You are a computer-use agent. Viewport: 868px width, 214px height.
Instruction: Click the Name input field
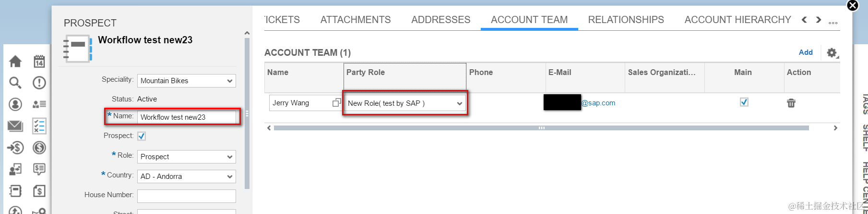187,117
